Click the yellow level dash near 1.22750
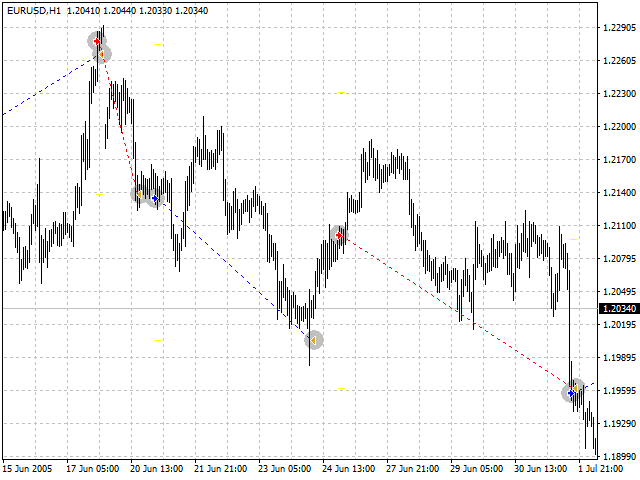This screenshot has width=640, height=480. pyautogui.click(x=158, y=44)
